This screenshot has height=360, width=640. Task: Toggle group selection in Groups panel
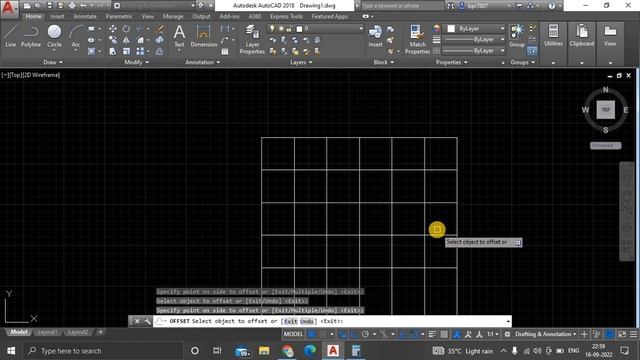click(532, 51)
